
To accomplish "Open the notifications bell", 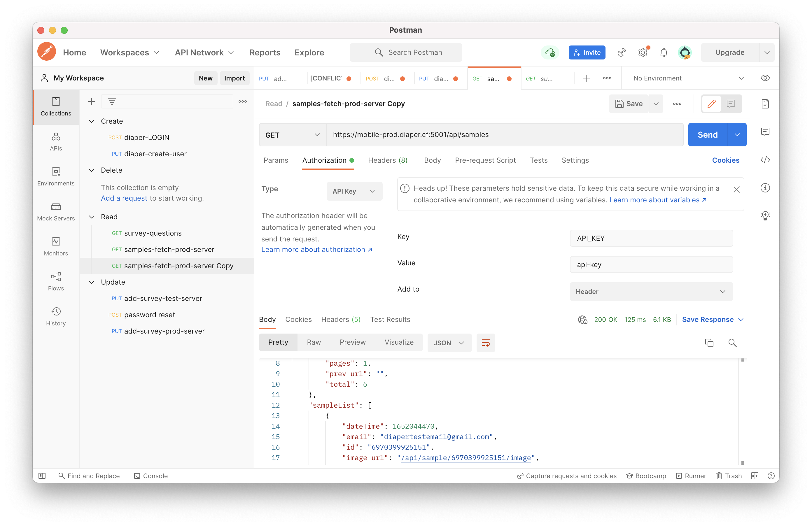I will point(664,52).
